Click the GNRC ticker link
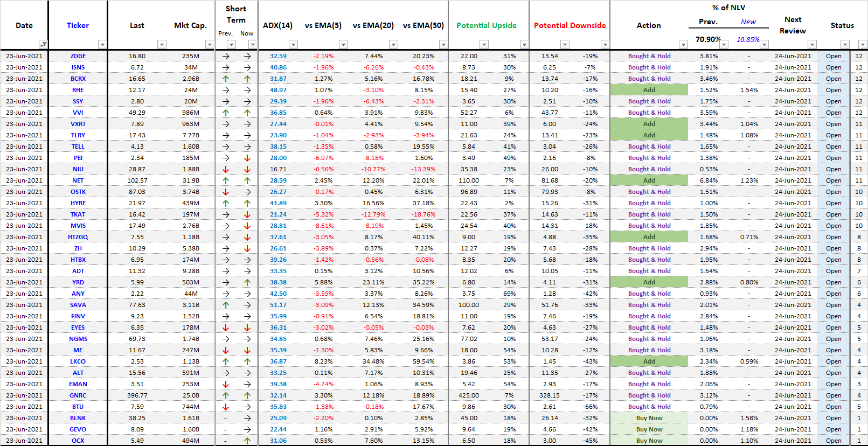This screenshot has height=446, width=868. (78, 395)
